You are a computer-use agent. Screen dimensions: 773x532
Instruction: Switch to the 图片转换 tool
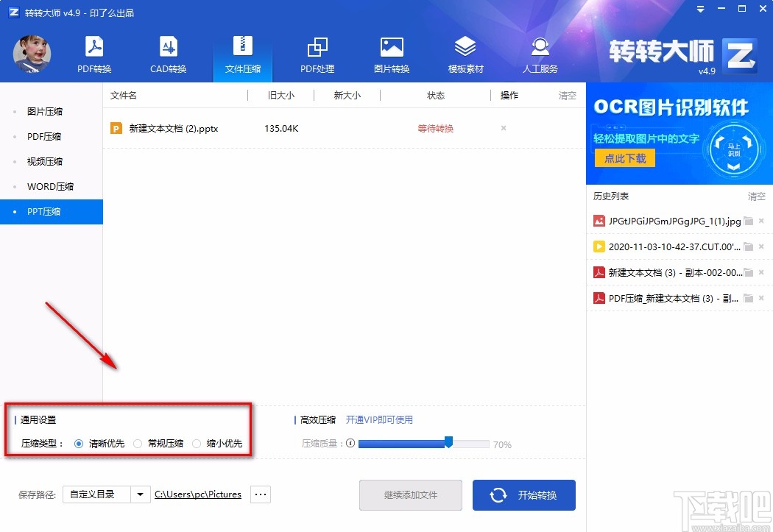392,54
